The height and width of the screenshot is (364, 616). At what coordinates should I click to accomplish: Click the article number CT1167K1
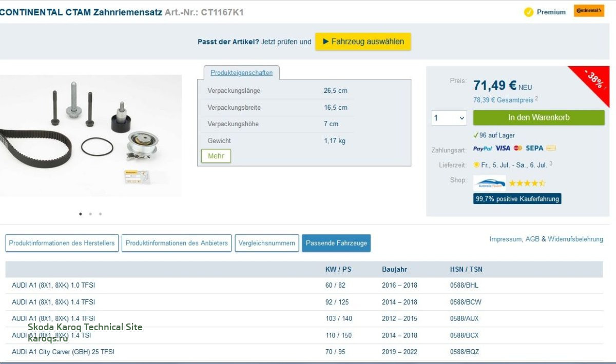(222, 12)
